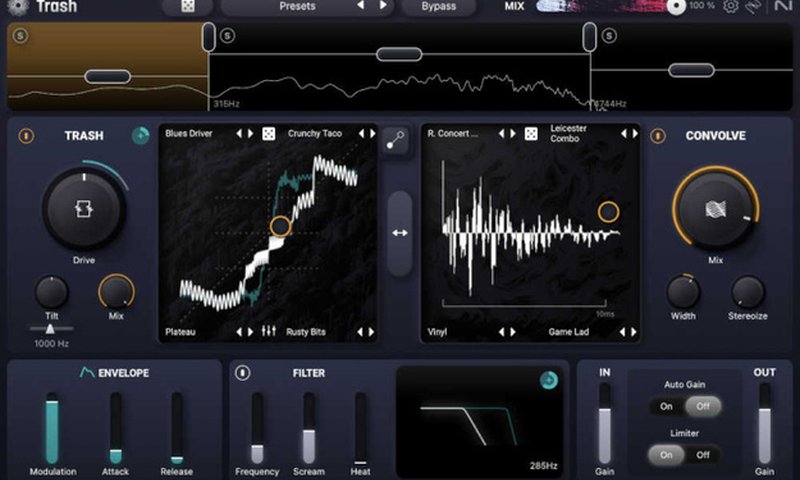Swap modules with the double-arrow button
The width and height of the screenshot is (800, 480).
click(399, 232)
